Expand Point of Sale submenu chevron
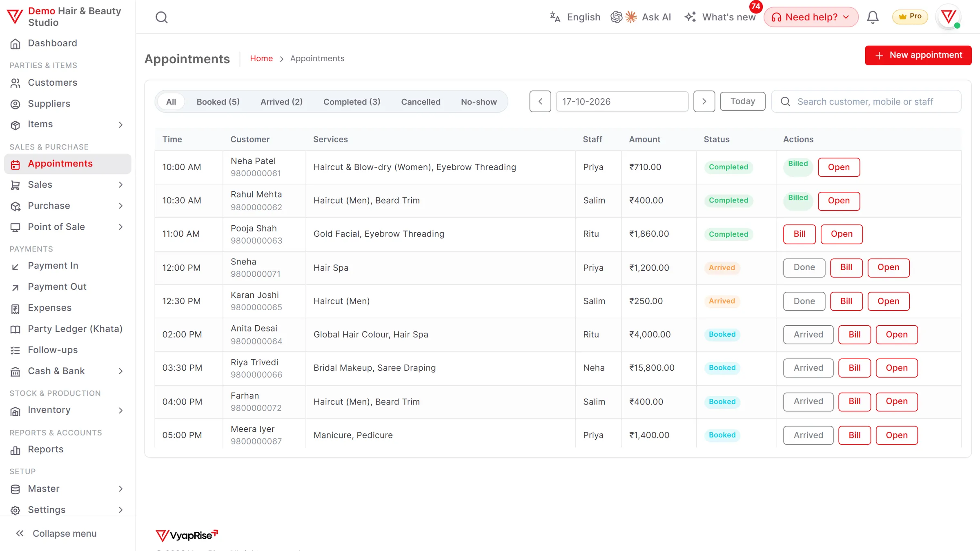The width and height of the screenshot is (980, 551). coord(120,227)
